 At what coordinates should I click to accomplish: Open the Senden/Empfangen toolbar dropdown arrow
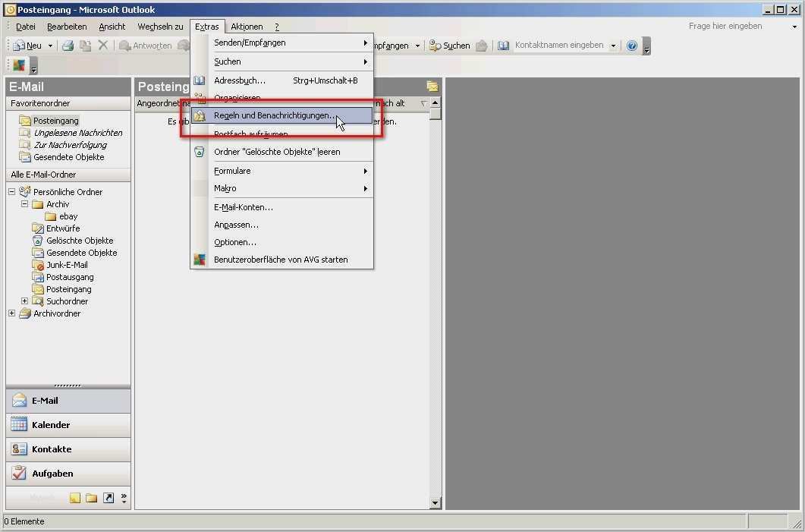click(417, 46)
